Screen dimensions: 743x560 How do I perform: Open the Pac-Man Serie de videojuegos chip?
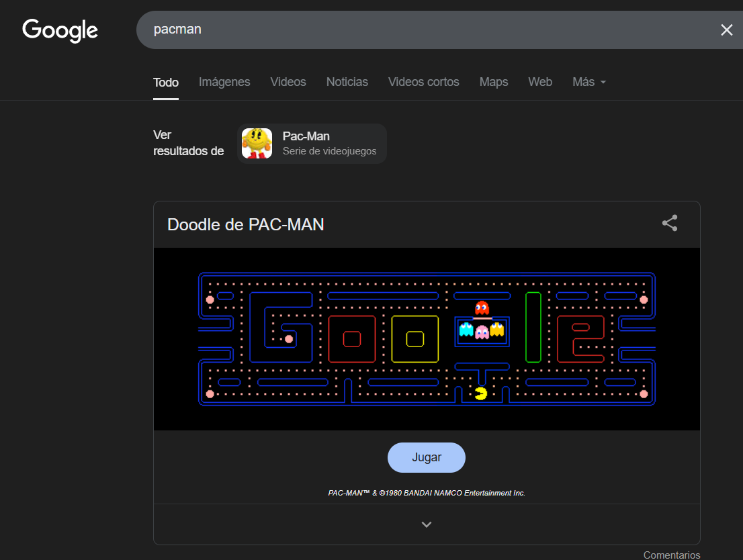pyautogui.click(x=312, y=144)
